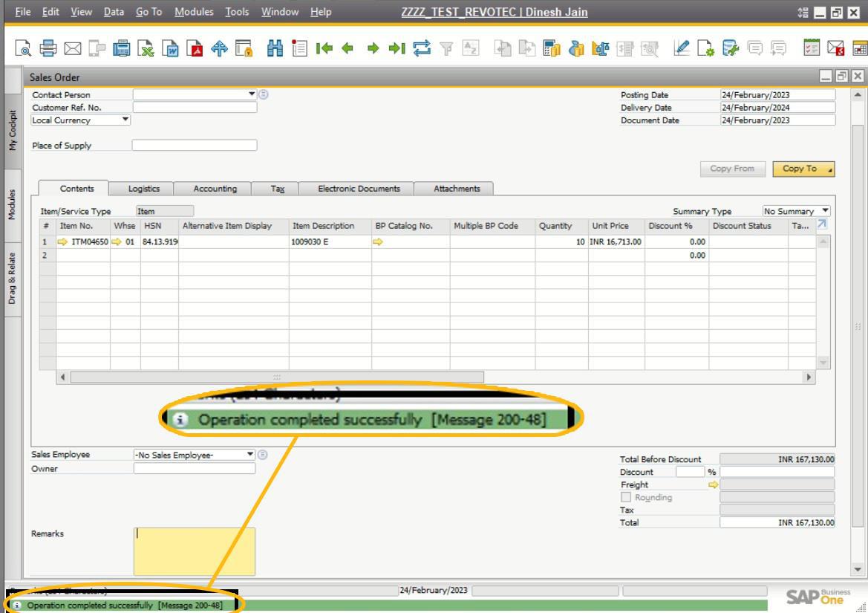Screen dimensions: 868x613
Task: Click the Owner input field
Action: [x=195, y=468]
